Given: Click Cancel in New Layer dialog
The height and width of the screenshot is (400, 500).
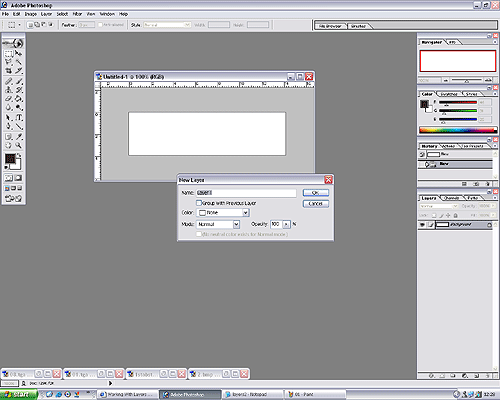Looking at the screenshot, I should [316, 204].
